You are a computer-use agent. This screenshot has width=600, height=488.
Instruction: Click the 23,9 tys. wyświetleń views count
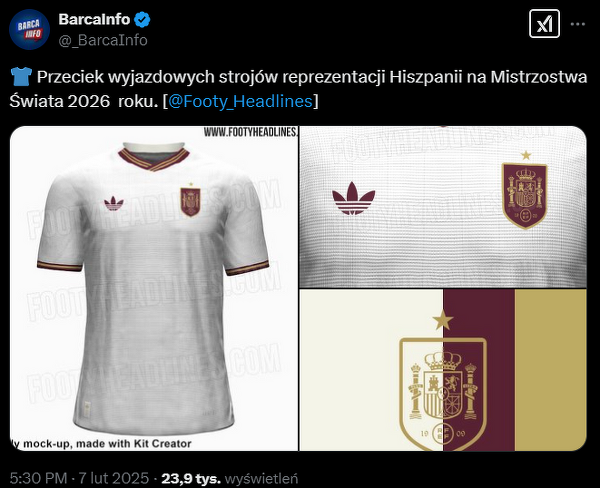point(230,478)
